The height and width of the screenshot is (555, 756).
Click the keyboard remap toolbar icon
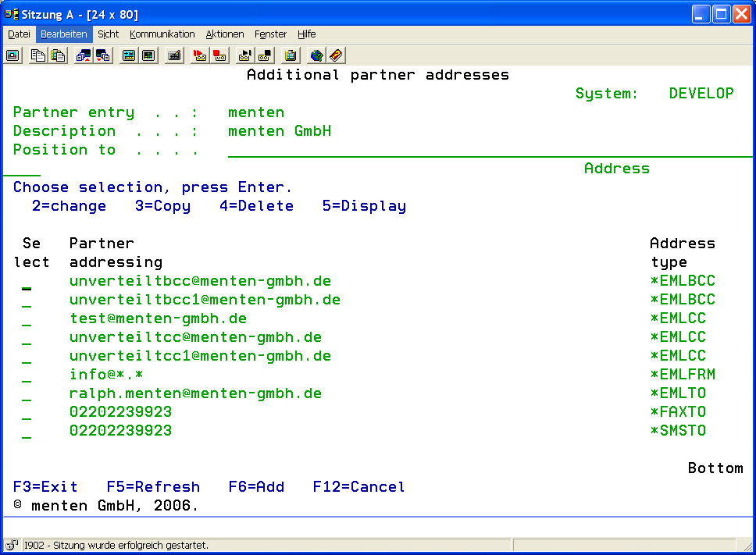(x=174, y=55)
